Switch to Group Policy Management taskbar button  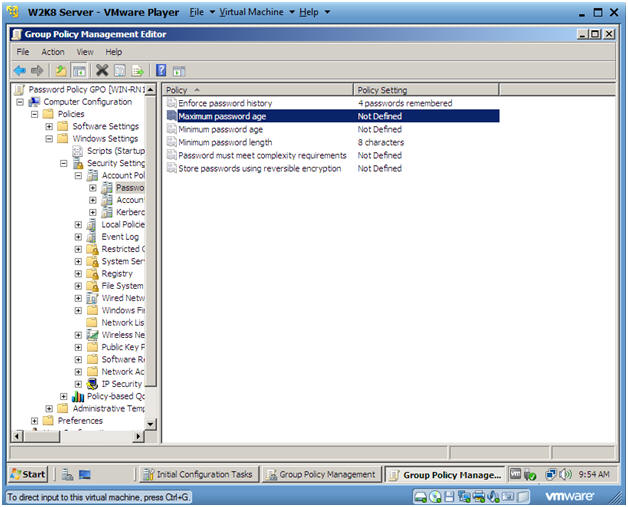[322, 475]
